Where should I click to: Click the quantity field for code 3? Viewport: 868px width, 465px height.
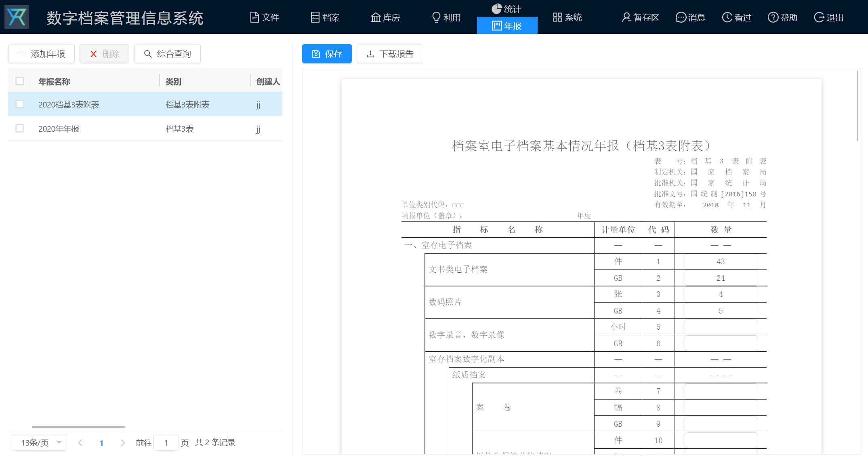tap(721, 294)
